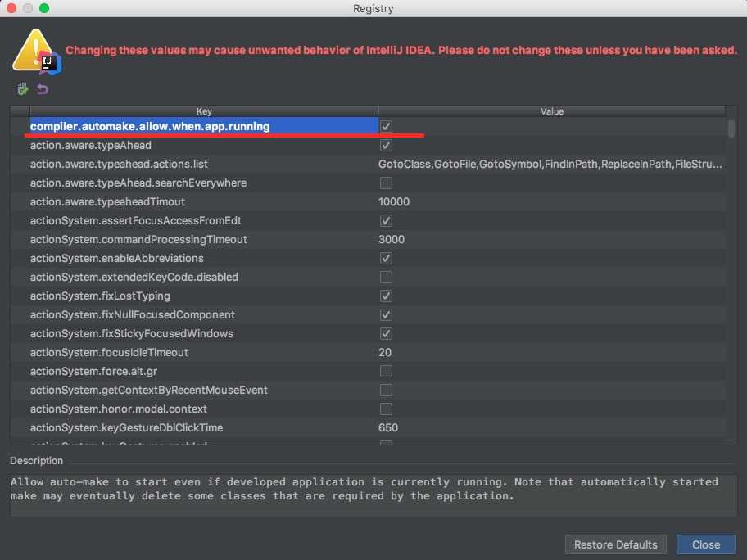Click the focusIdleTimeout value 20
This screenshot has width=747, height=560.
[x=384, y=352]
